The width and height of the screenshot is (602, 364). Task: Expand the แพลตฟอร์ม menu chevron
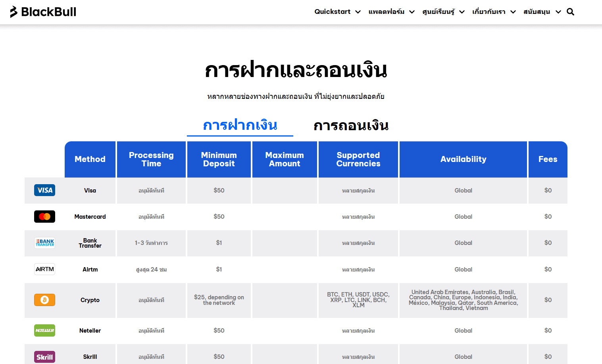[412, 12]
